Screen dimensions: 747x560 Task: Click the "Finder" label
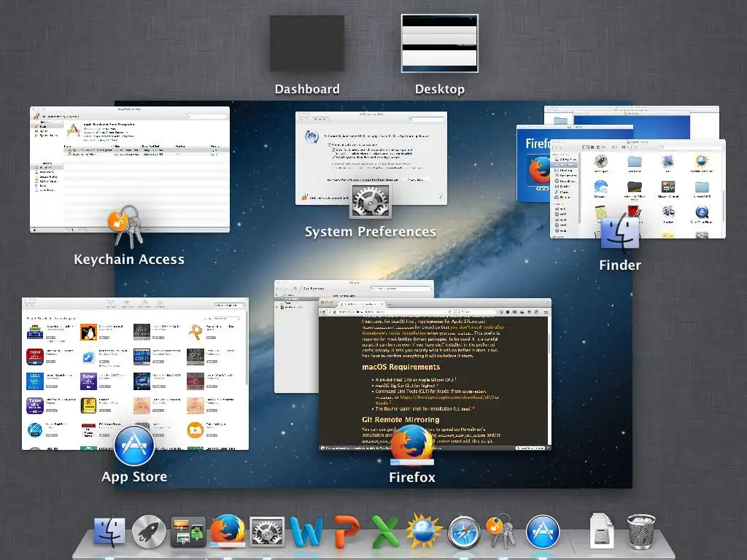(620, 265)
